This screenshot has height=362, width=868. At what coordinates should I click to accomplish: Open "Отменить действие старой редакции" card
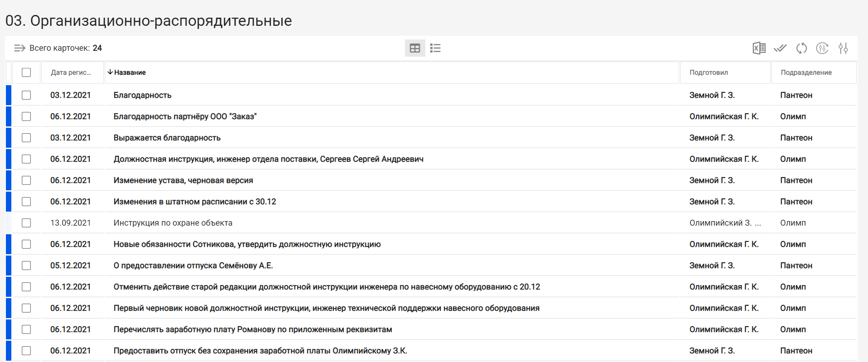click(327, 287)
